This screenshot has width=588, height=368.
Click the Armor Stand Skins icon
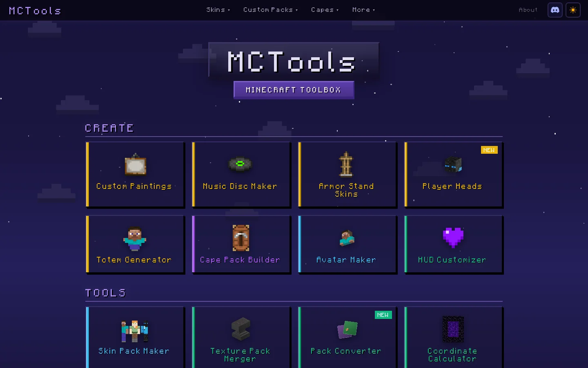coord(346,164)
